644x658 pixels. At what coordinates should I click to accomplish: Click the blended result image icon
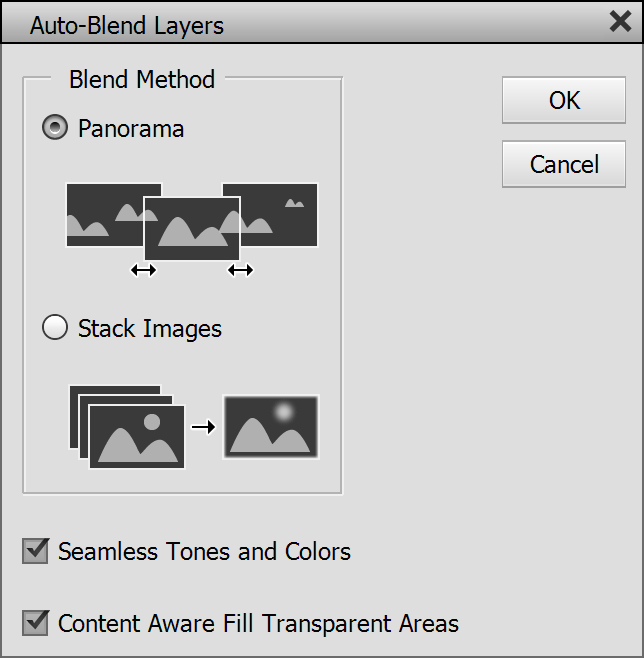tap(271, 427)
